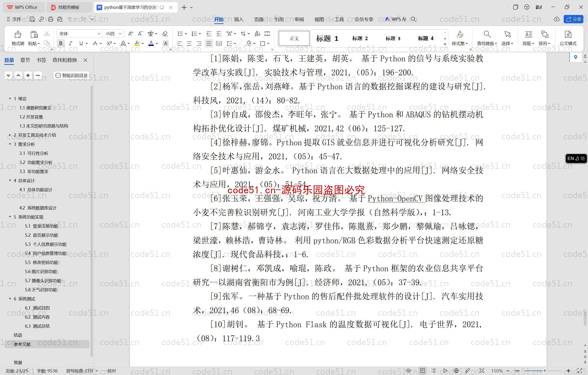The height and width of the screenshot is (375, 588).
Task: Click the Select (选择) cursor icon
Action: point(507,34)
